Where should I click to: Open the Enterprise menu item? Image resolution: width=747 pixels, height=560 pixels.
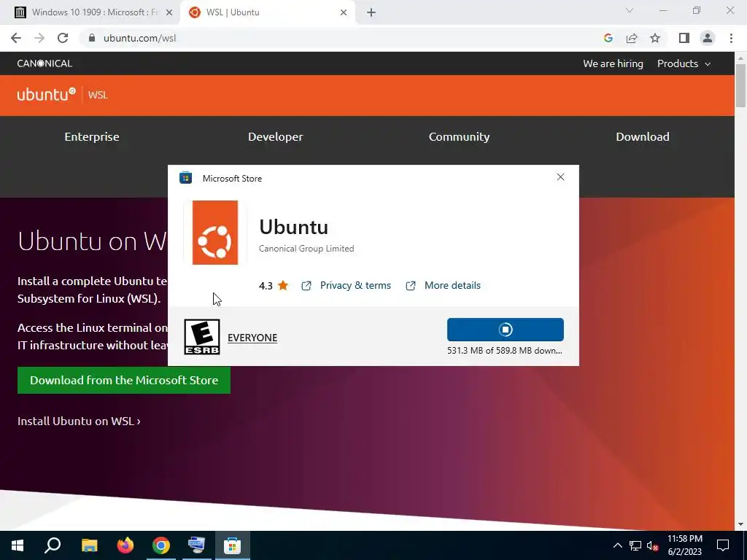click(x=92, y=136)
